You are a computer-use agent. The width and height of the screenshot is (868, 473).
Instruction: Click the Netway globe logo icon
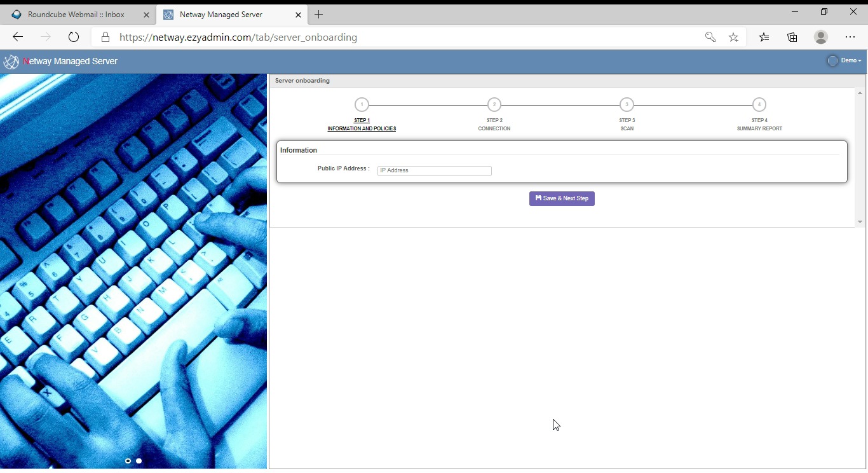point(11,62)
